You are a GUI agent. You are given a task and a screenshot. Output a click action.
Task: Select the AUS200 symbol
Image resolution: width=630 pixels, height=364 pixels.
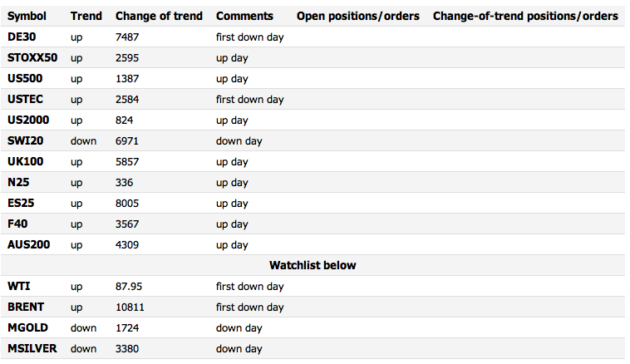[28, 244]
